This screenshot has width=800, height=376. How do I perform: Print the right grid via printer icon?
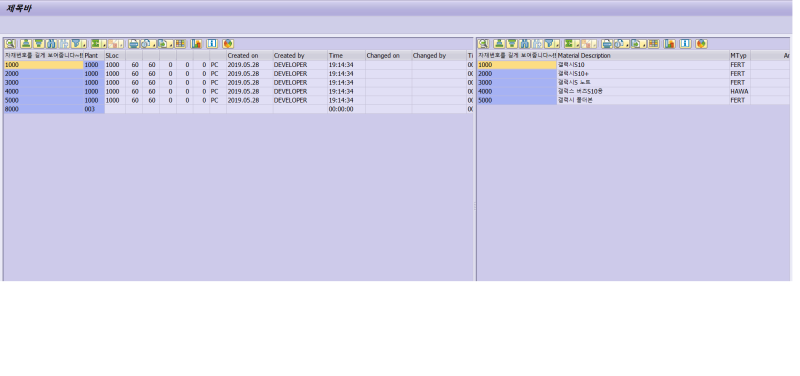(607, 44)
